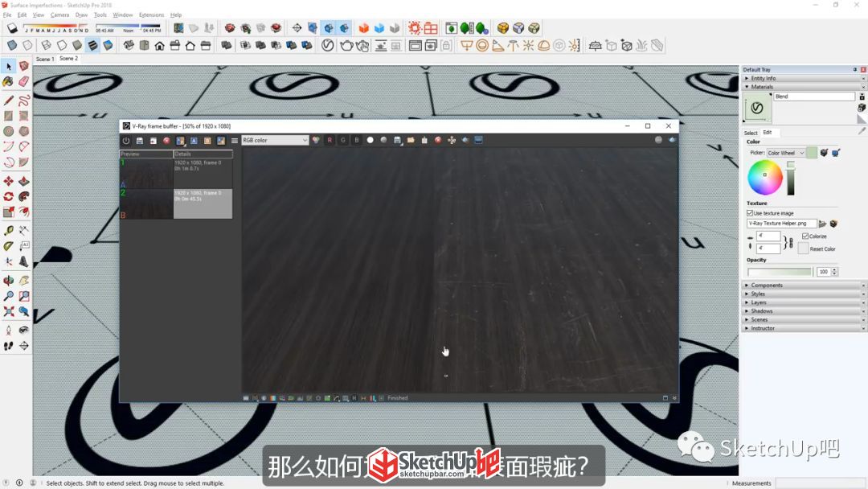Increase opacity with the stepper arrow
Viewport: 868px width, 489px height.
tap(834, 269)
